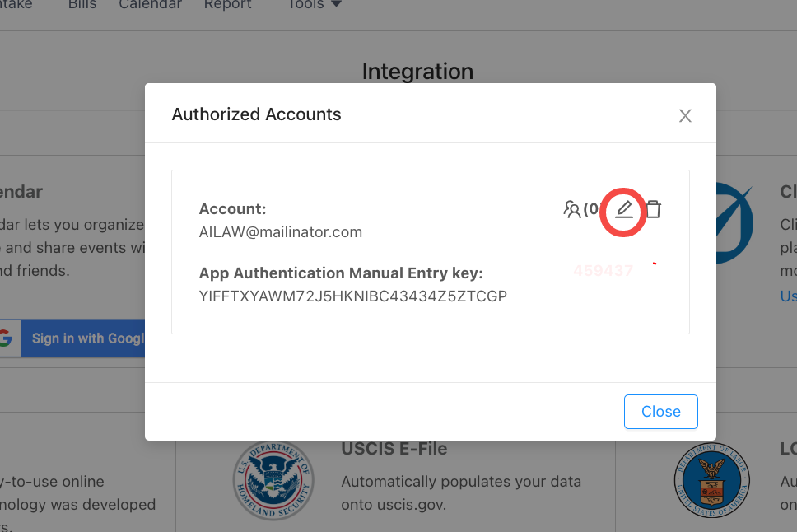Click the AILAW@mailinator.com account email

tap(281, 232)
